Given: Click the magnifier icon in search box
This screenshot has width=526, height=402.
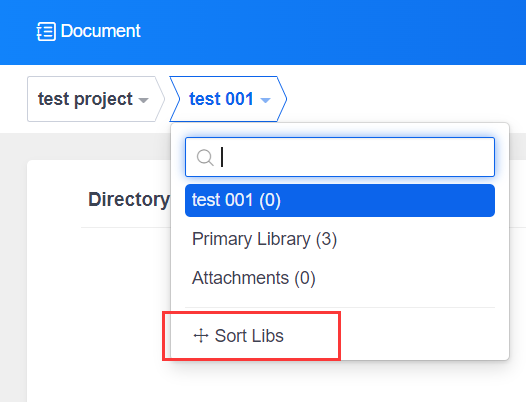Looking at the screenshot, I should 205,157.
